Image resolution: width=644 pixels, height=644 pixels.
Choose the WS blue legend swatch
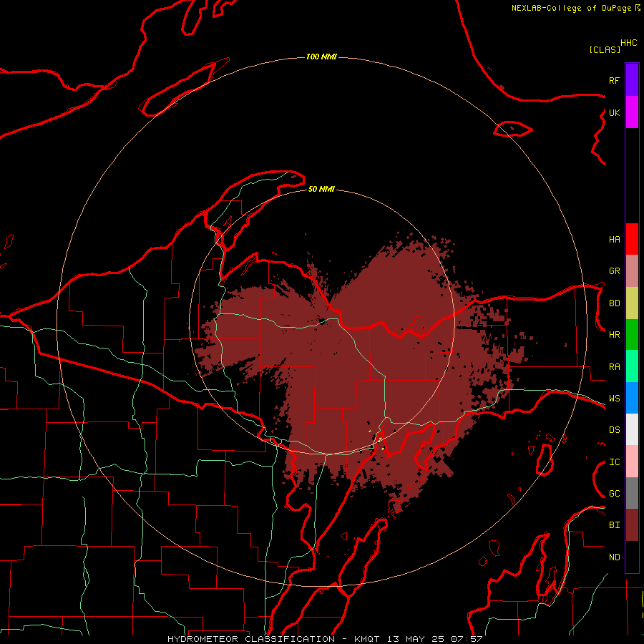[x=632, y=398]
